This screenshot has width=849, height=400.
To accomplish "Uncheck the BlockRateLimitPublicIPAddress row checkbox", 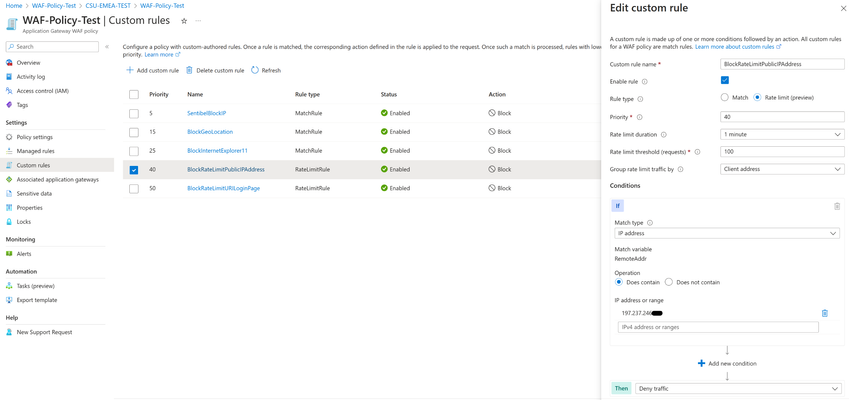I will tap(134, 169).
